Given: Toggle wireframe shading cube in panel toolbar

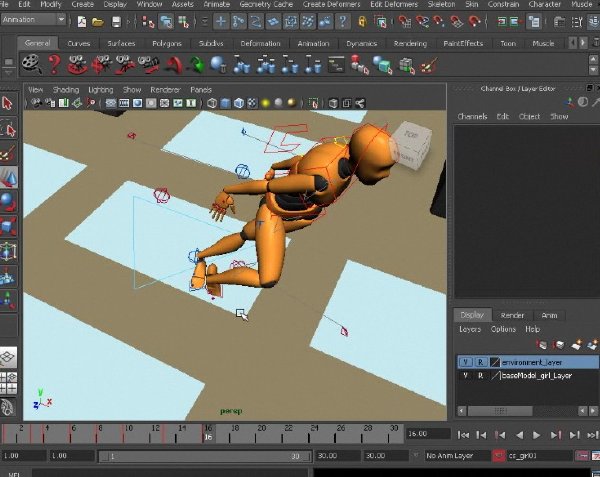Looking at the screenshot, I should (x=212, y=103).
